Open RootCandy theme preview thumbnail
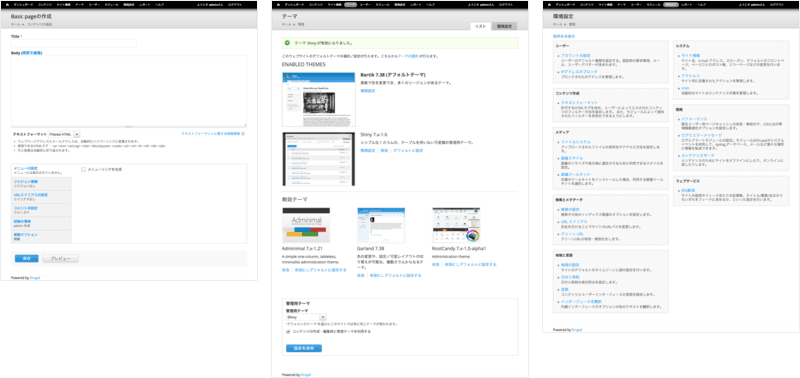The image size is (800, 378). [x=456, y=225]
